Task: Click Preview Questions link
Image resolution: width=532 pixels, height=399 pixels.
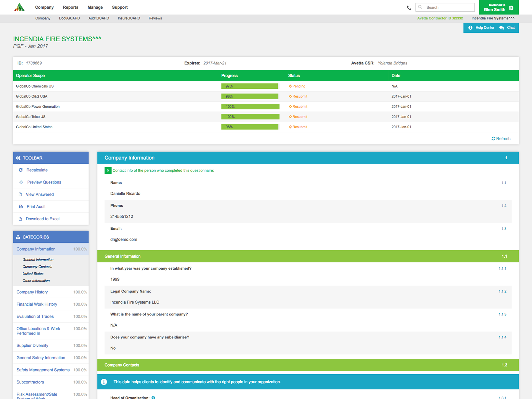Action: tap(44, 182)
